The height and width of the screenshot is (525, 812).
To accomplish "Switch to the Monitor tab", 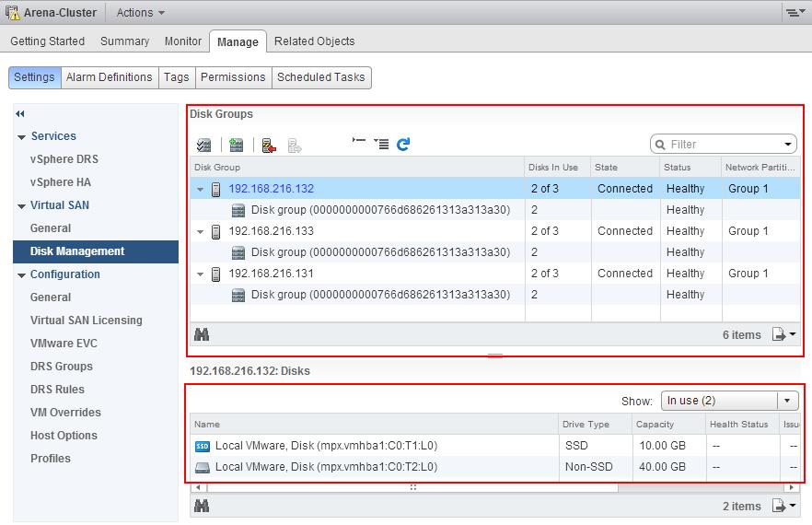I will (183, 41).
